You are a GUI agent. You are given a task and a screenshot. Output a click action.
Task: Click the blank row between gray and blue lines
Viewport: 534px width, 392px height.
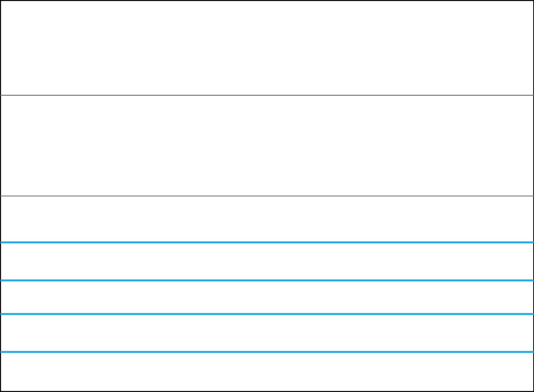[267, 219]
